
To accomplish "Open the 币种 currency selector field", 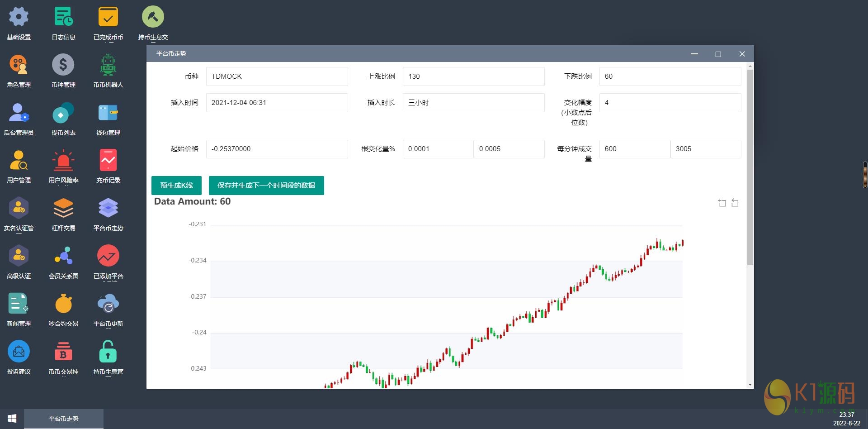I will click(277, 76).
